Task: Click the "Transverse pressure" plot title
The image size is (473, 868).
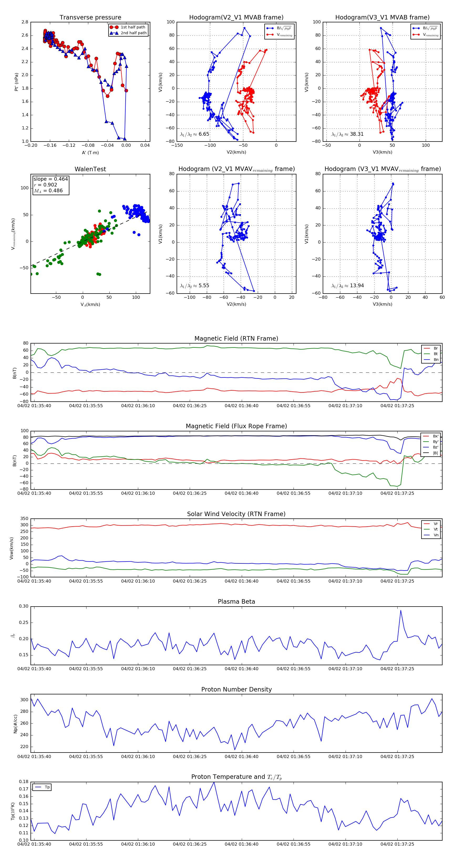Action: (x=90, y=18)
